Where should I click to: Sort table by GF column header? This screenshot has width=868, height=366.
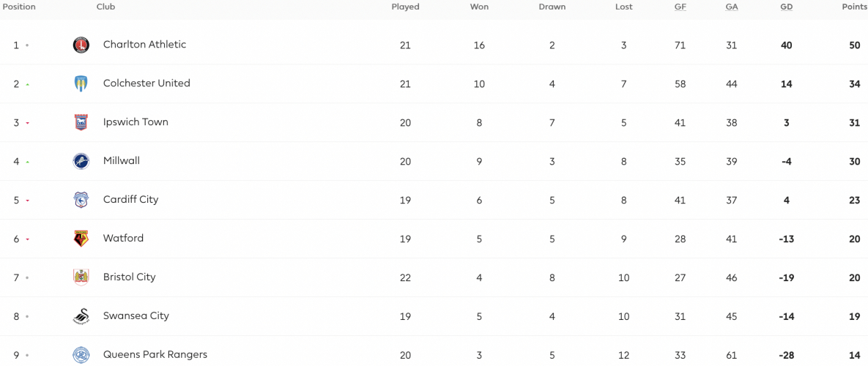[680, 7]
